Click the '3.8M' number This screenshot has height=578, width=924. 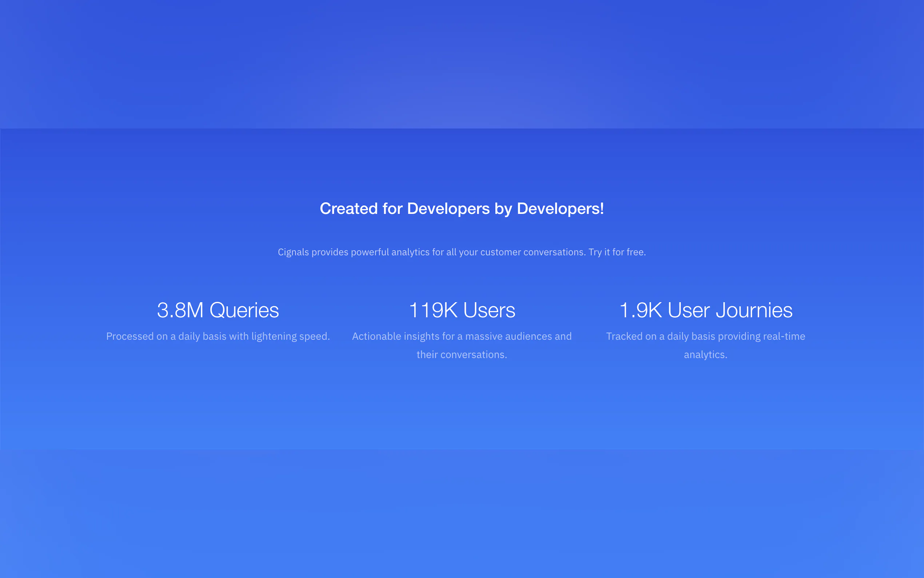tap(180, 310)
